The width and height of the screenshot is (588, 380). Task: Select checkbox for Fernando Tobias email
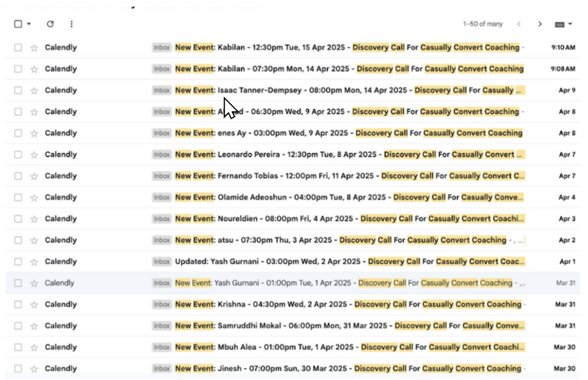18,176
